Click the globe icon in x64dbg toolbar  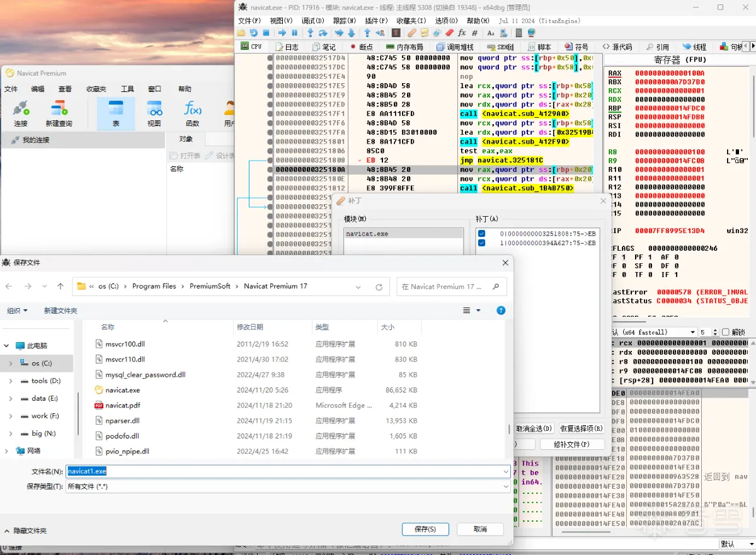click(x=531, y=33)
